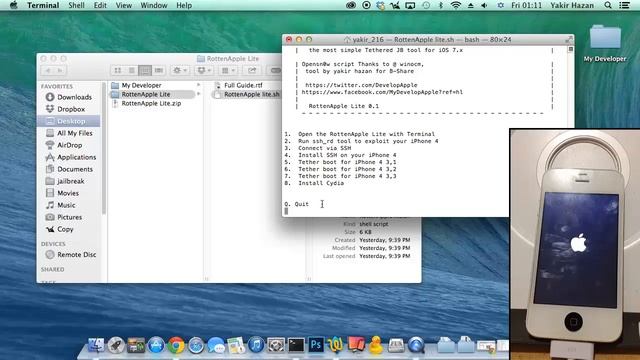Expand My Developer folder arrow
Screen dimensions: 640x360
[x=199, y=85]
